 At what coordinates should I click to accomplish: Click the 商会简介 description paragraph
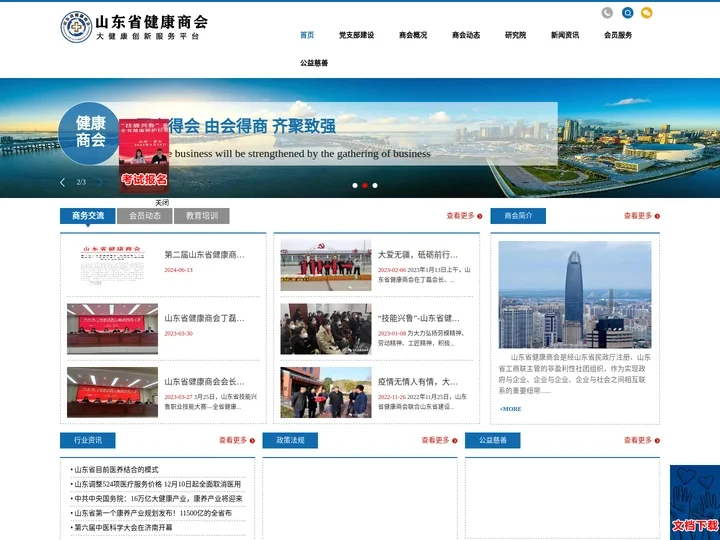pyautogui.click(x=575, y=374)
